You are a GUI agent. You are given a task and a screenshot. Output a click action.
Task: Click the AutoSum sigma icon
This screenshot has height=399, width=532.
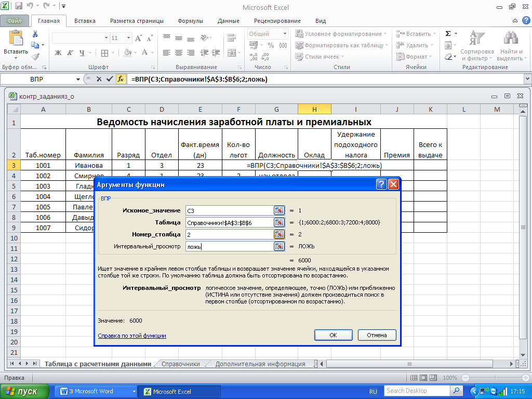click(x=448, y=33)
